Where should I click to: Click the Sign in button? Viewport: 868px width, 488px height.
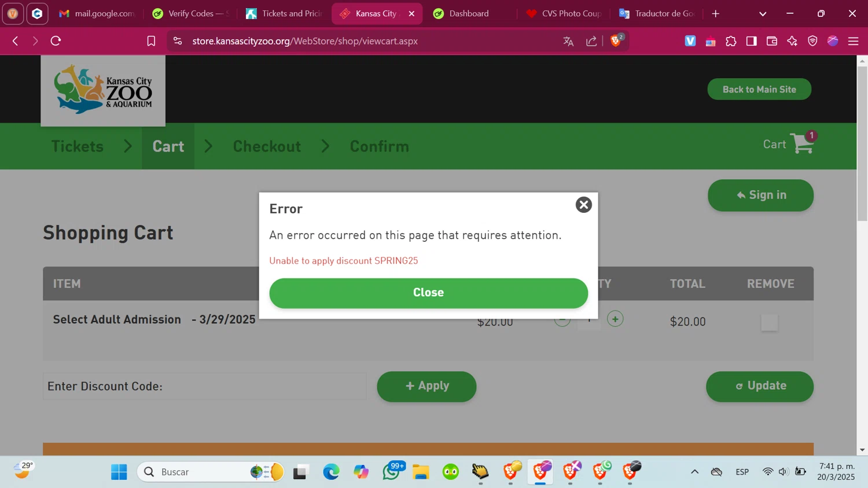pos(760,195)
